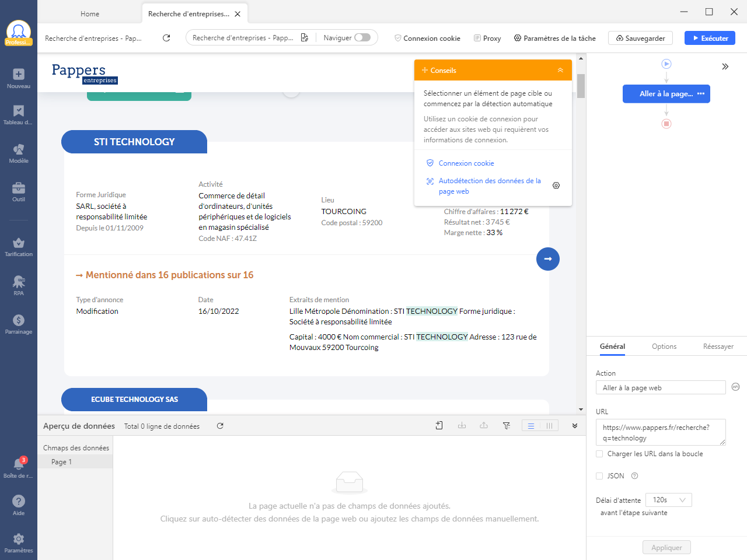Screen dimensions: 747x560
Task: Switch data preview to column view
Action: tap(549, 426)
